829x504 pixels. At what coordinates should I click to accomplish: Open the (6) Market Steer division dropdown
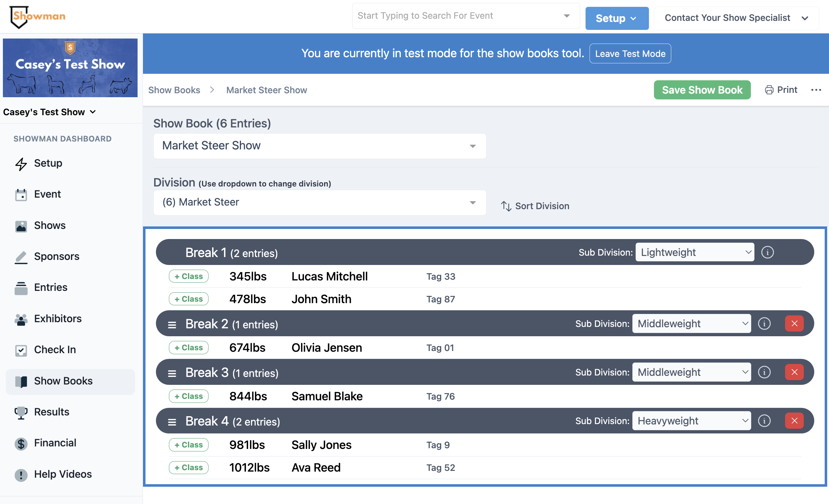coord(319,202)
